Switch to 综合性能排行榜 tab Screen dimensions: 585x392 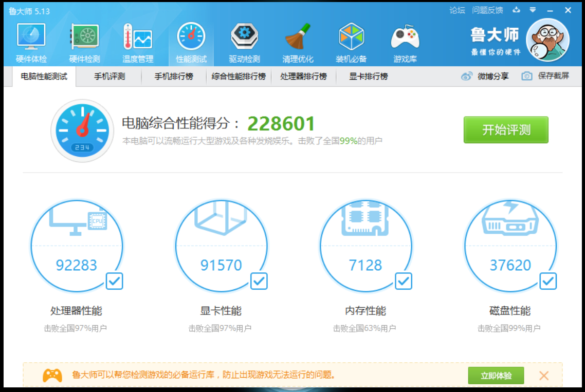point(239,77)
